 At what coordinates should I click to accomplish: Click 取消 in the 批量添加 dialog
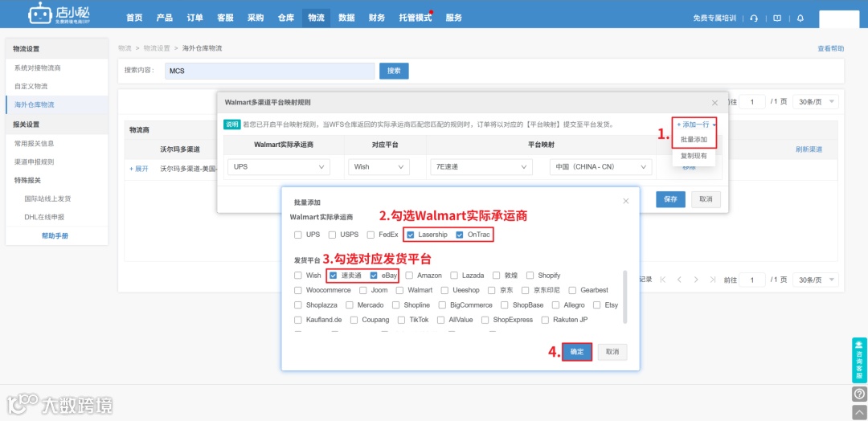click(x=612, y=352)
